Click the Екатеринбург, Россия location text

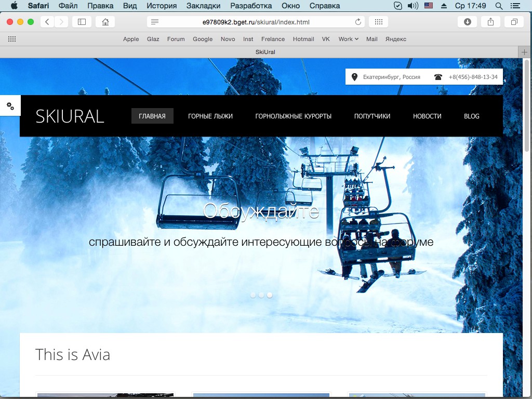point(392,77)
